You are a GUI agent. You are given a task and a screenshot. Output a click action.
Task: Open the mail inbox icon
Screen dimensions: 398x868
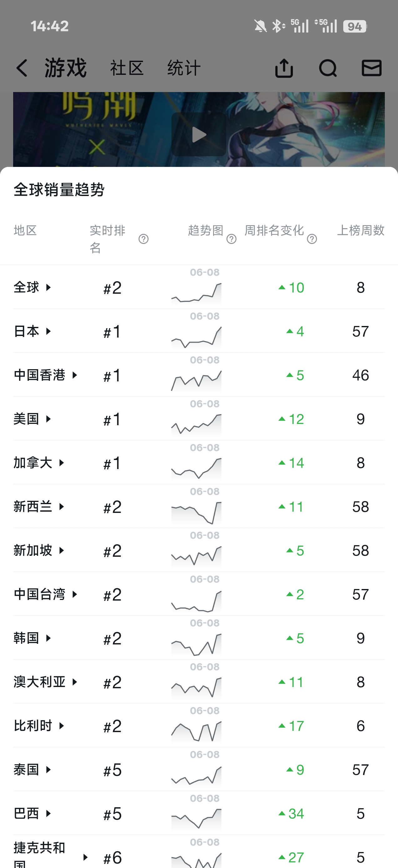(x=372, y=68)
